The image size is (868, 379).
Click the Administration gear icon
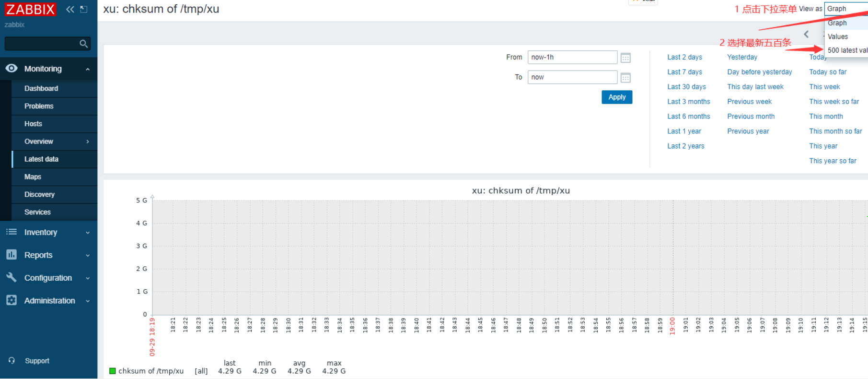(12, 300)
